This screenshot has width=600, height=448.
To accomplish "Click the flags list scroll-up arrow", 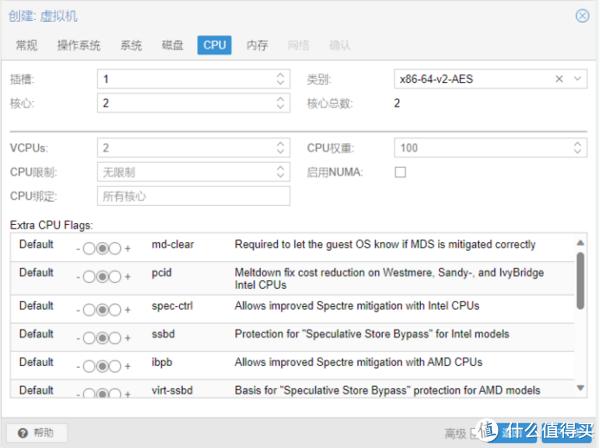I will tap(580, 243).
